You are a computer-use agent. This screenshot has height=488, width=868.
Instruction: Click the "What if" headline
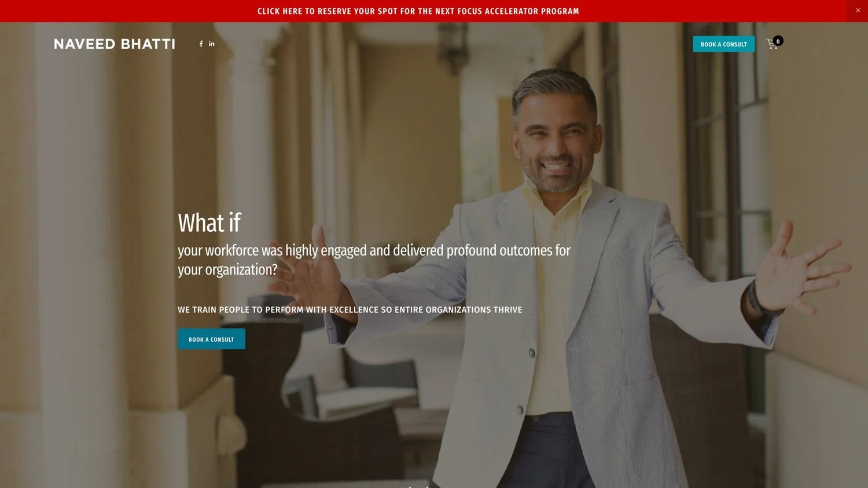point(209,223)
